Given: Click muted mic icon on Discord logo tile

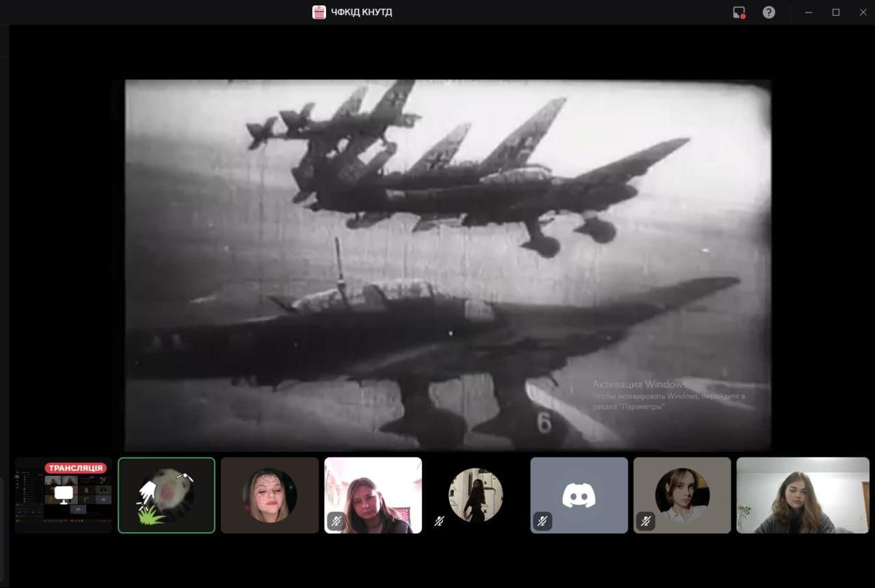Looking at the screenshot, I should pos(542,522).
